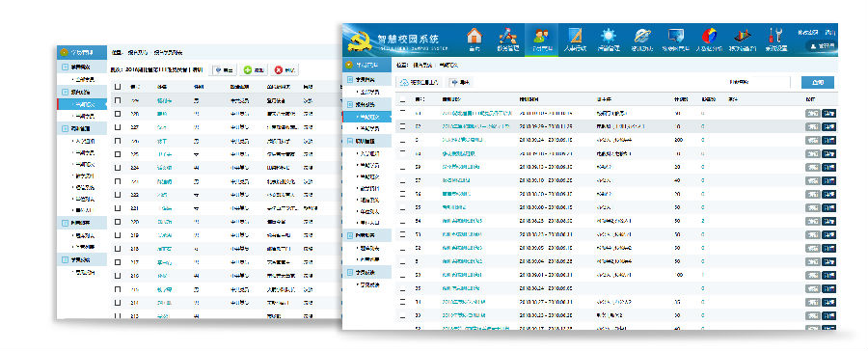Click the blue search button in front window

tap(818, 83)
